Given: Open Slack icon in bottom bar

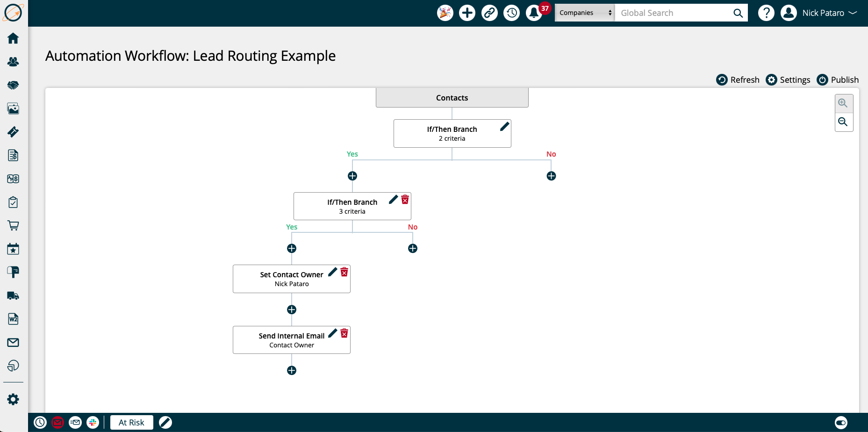Looking at the screenshot, I should (93, 423).
